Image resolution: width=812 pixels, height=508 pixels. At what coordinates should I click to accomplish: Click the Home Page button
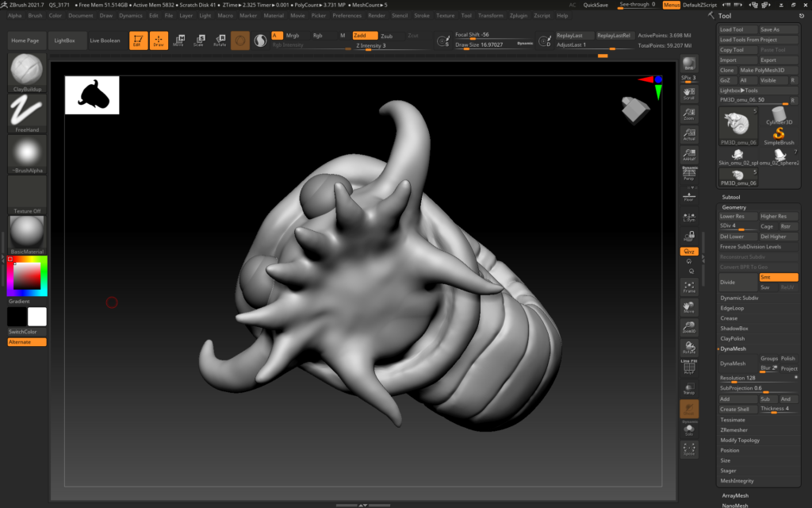[x=25, y=40]
